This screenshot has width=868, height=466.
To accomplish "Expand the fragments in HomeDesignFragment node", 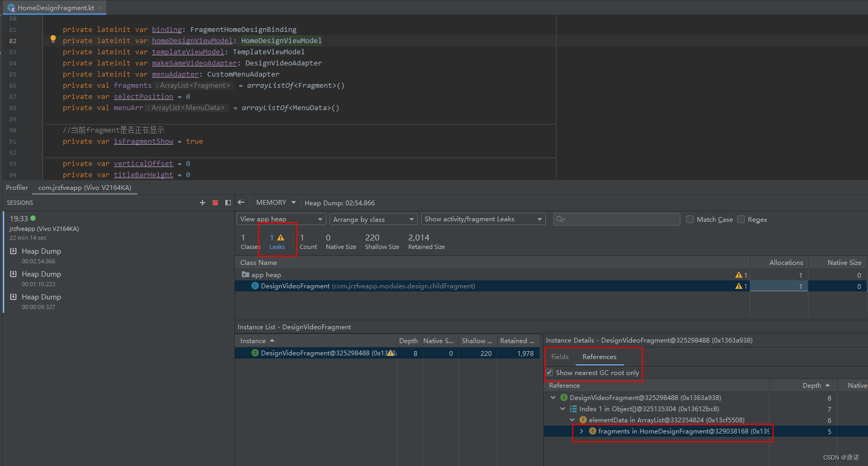I will pyautogui.click(x=582, y=431).
